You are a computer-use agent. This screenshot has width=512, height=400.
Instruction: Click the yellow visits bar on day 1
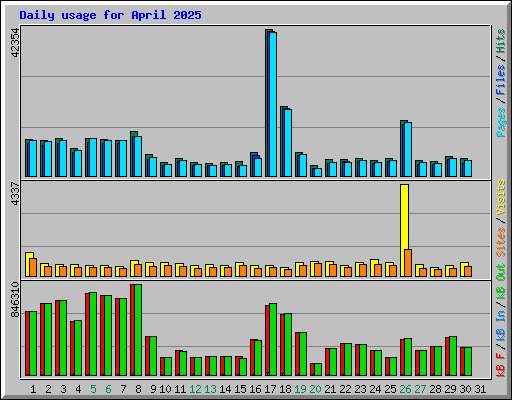[28, 265]
